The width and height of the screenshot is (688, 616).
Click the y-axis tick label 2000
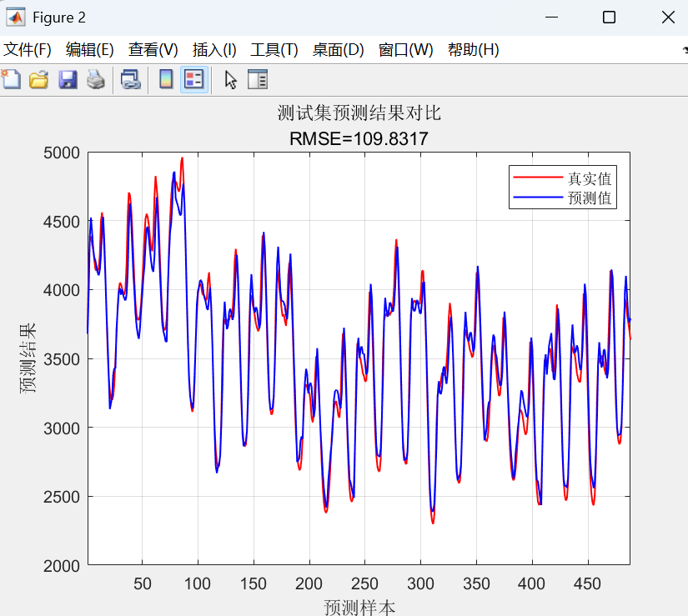tap(62, 566)
